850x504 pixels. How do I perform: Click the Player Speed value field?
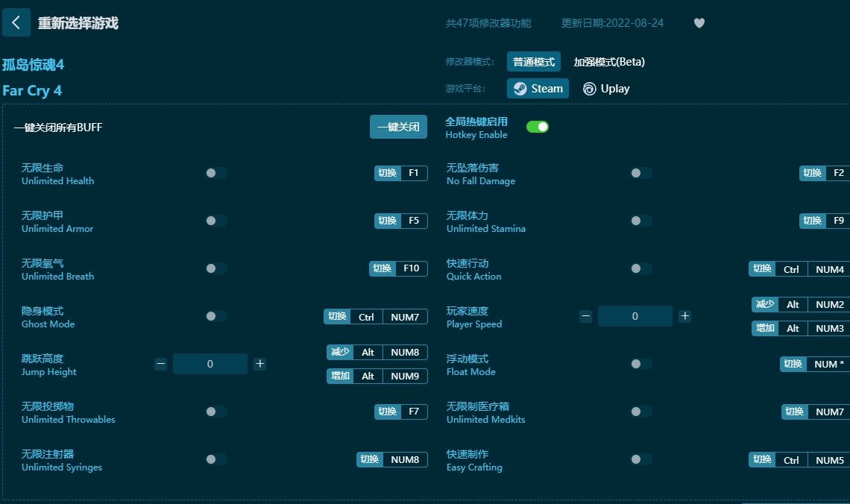pyautogui.click(x=635, y=316)
